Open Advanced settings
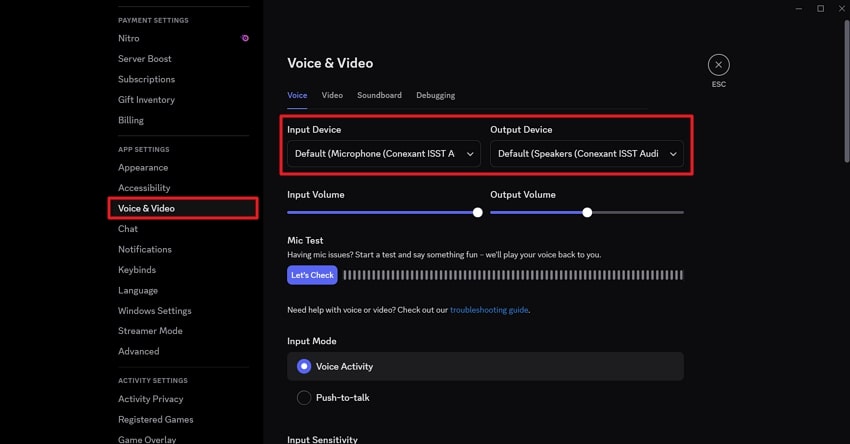 pos(139,351)
